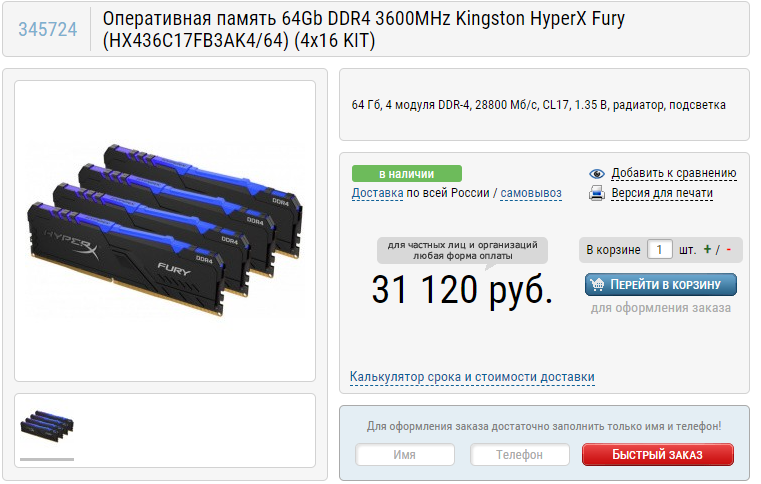The height and width of the screenshot is (484, 761).
Task: Click the cart quantity field showing 1
Action: 660,250
